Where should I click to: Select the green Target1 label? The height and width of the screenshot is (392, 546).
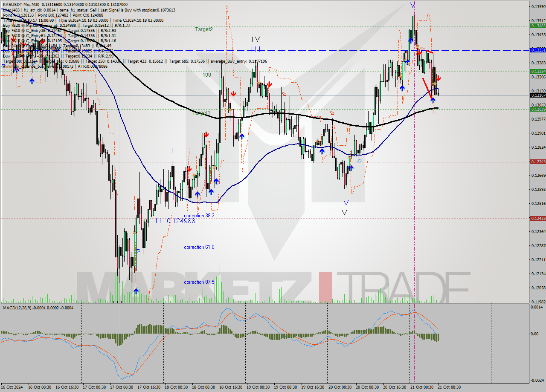tap(201, 113)
